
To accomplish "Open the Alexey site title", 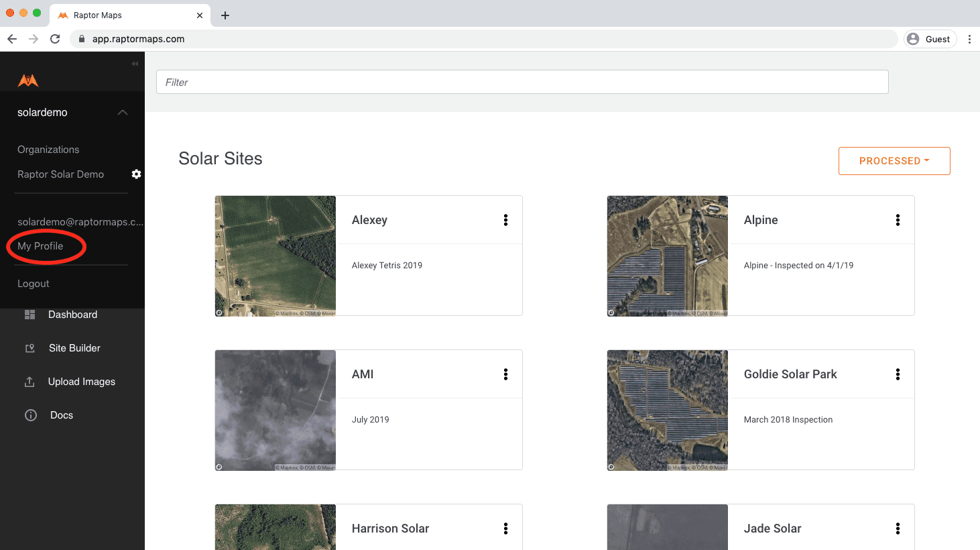I will pyautogui.click(x=369, y=220).
